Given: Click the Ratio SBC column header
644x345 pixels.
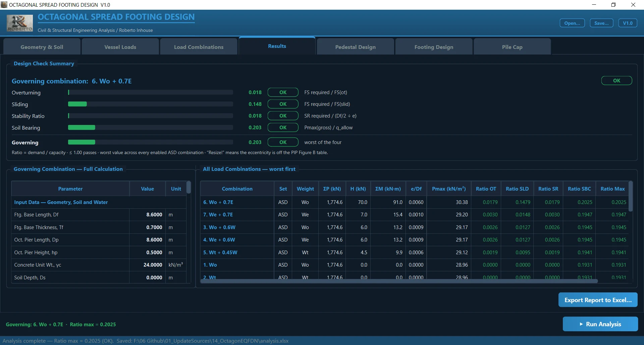Looking at the screenshot, I should 579,189.
